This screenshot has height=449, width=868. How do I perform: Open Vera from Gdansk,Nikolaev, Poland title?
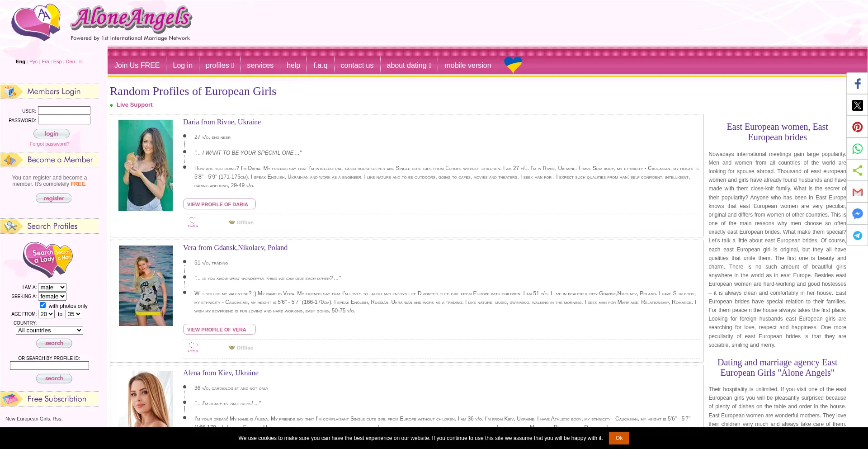(x=235, y=248)
